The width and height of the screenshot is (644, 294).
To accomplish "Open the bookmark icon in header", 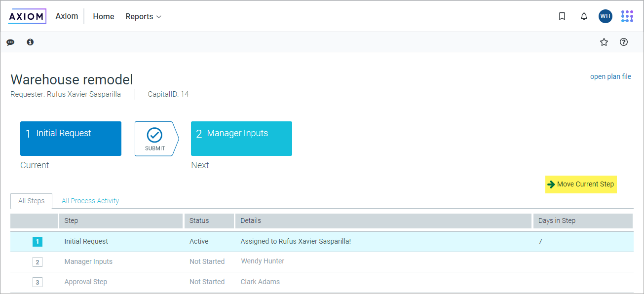I will coord(562,16).
